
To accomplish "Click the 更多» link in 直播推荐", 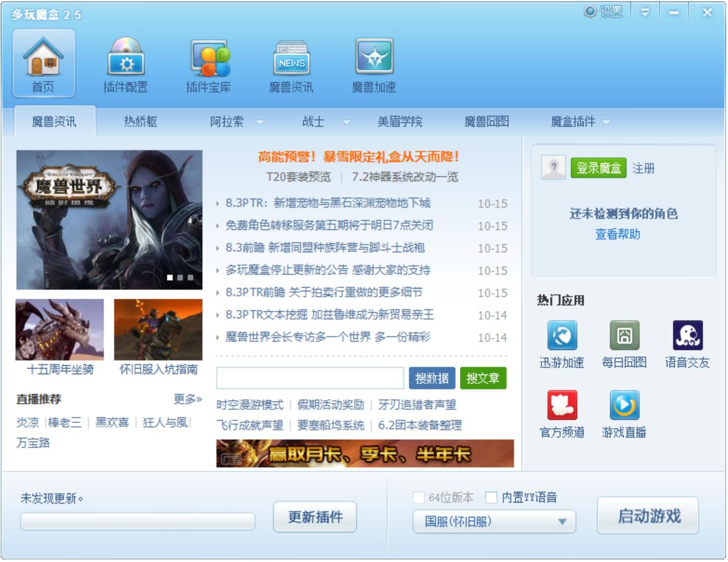I will click(187, 398).
